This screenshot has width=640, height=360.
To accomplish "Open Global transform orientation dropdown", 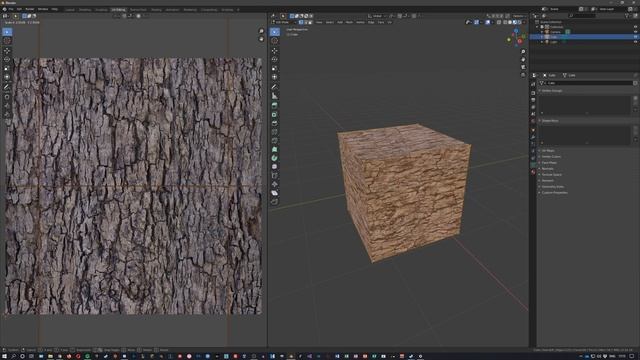I will click(377, 16).
